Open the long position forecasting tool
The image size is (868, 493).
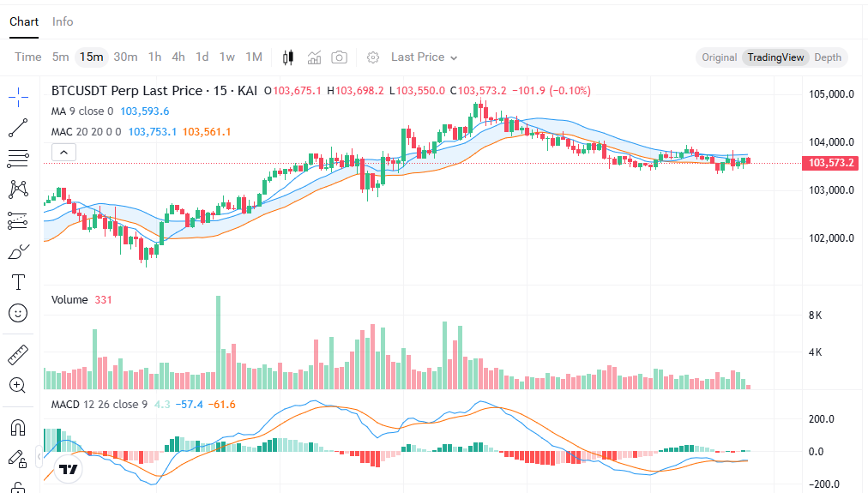point(18,220)
